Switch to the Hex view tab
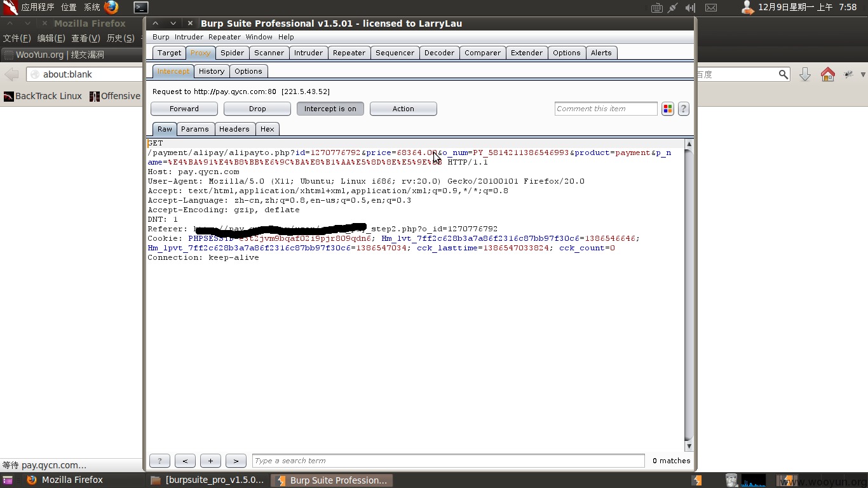 267,129
